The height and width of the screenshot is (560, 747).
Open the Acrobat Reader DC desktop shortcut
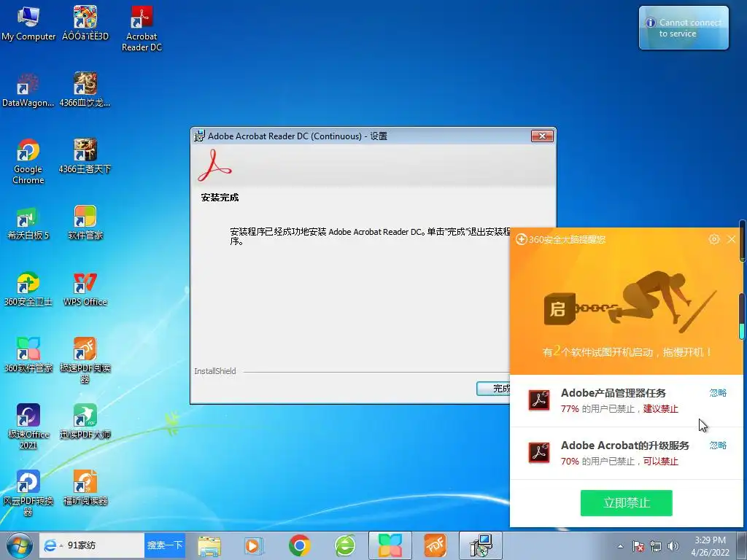point(142,28)
